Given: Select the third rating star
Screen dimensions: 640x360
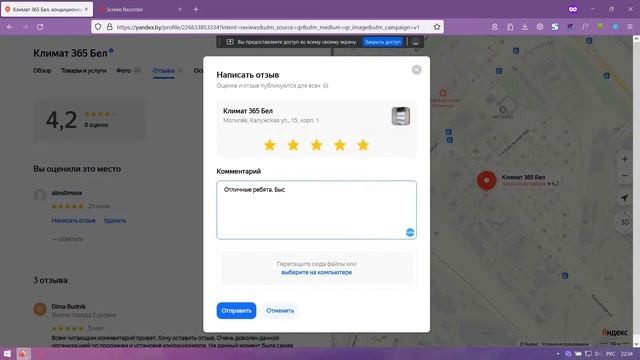Looking at the screenshot, I should 316,145.
